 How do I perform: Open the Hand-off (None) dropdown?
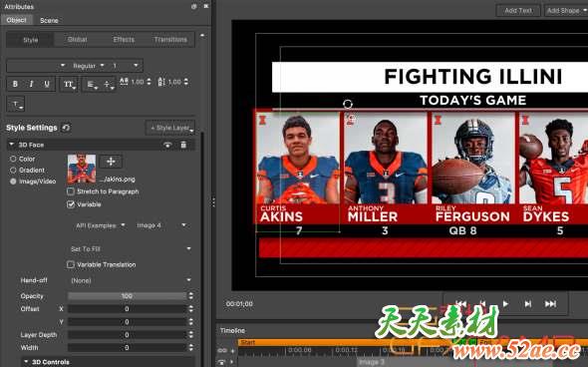pyautogui.click(x=131, y=280)
